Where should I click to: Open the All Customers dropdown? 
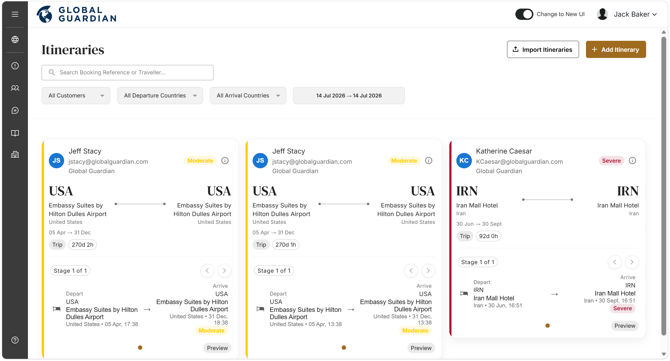76,96
